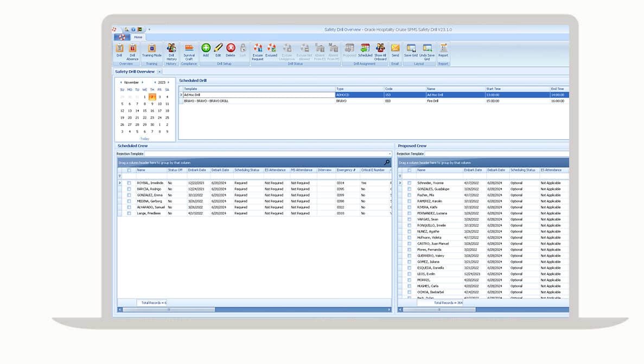Tick the checkbox for ROYBAL, Irmelinde

point(129,183)
